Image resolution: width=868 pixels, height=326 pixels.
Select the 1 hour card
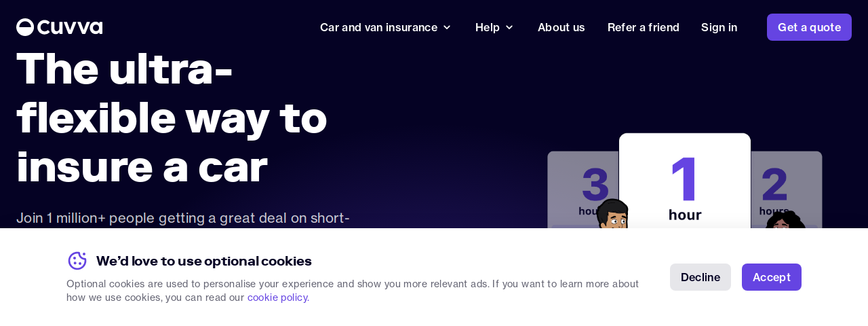(685, 181)
